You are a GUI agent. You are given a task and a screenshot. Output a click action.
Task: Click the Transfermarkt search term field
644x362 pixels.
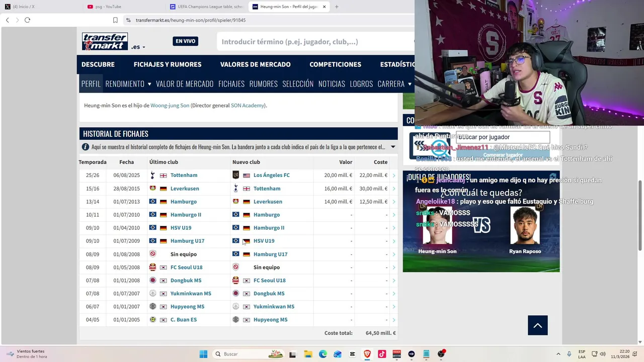point(315,42)
